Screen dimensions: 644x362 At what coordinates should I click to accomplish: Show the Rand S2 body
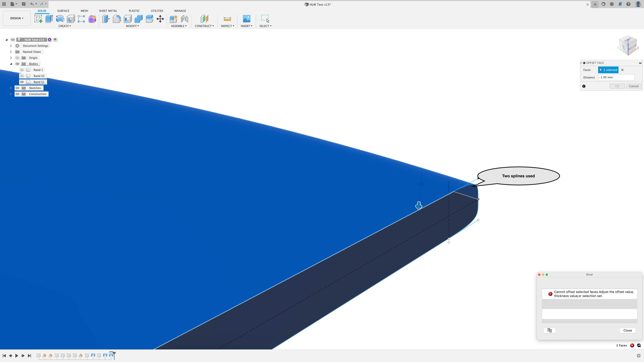[x=22, y=76]
